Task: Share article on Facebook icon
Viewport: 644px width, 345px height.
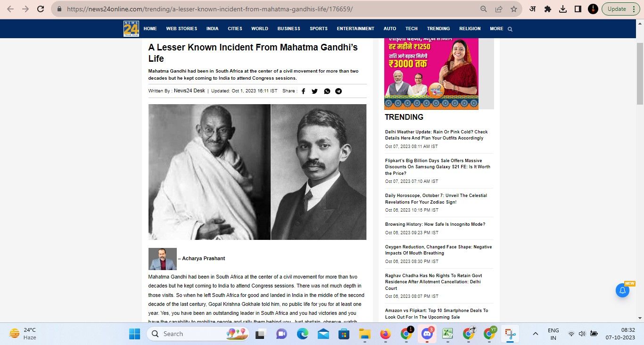Action: click(303, 91)
